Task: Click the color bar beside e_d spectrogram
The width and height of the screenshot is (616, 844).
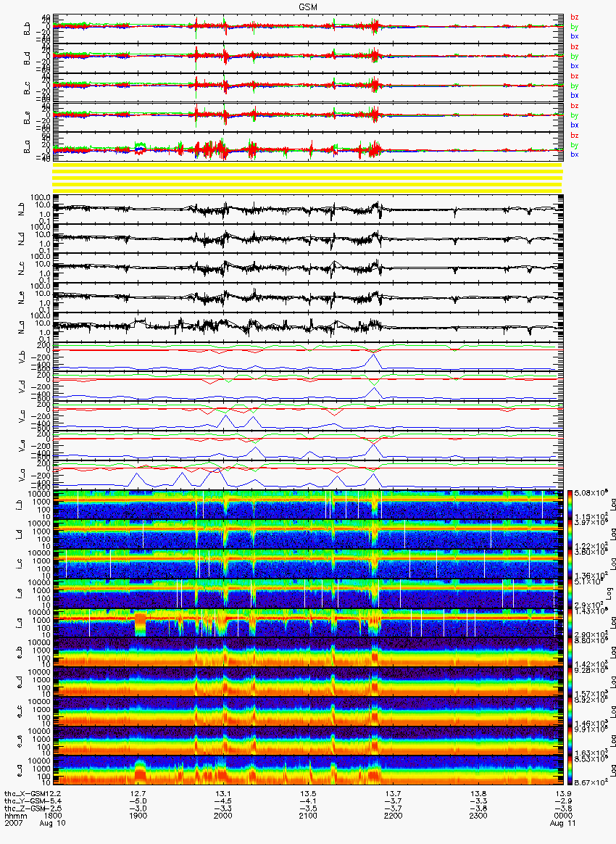Action: point(570,682)
